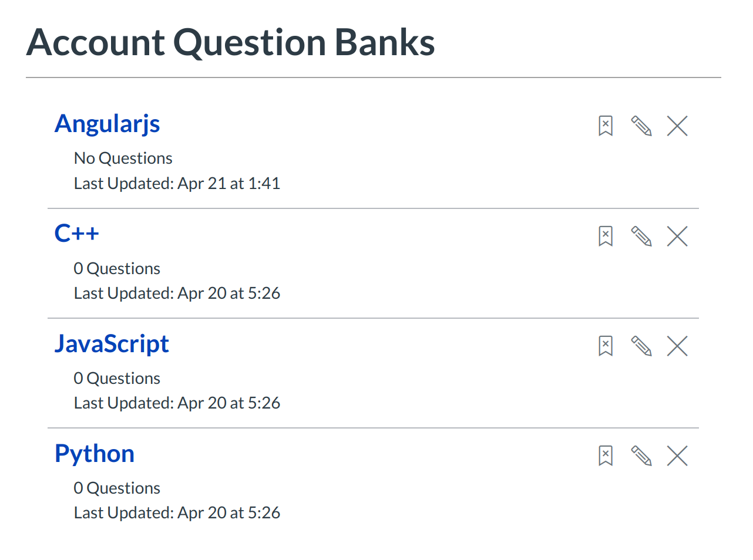Edit the Angularjs bank details
Screen dimensions: 753x560
pos(641,126)
